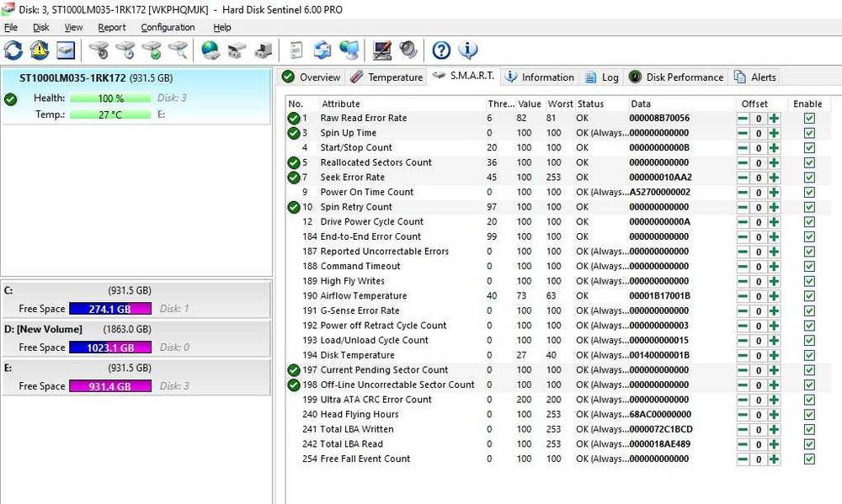Uncheck Enable for Free Fall Event Count
Viewport: 842px width, 504px height.
[809, 459]
